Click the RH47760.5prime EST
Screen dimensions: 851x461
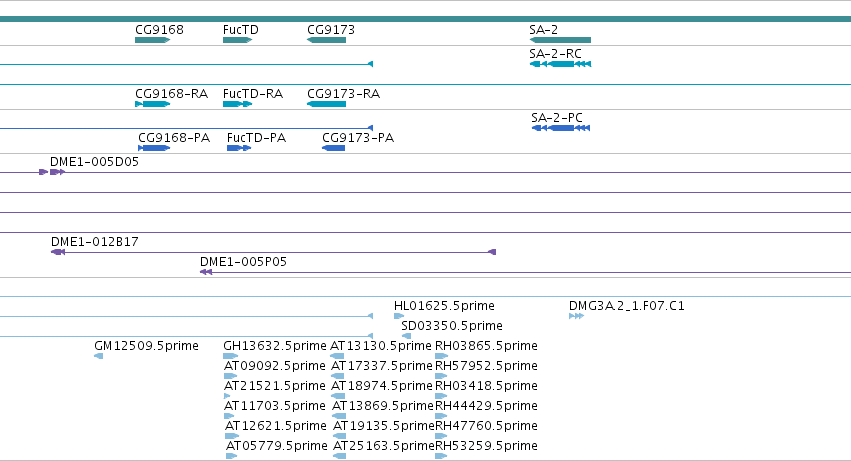[441, 436]
